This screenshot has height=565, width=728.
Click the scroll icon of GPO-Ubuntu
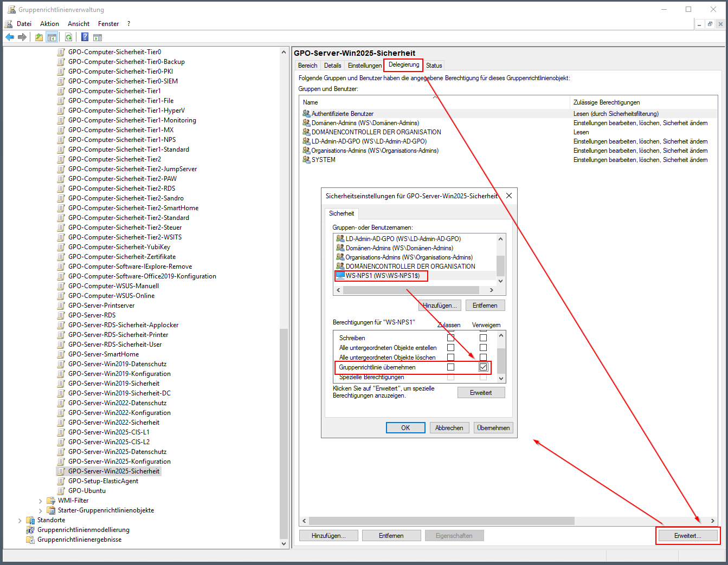61,491
